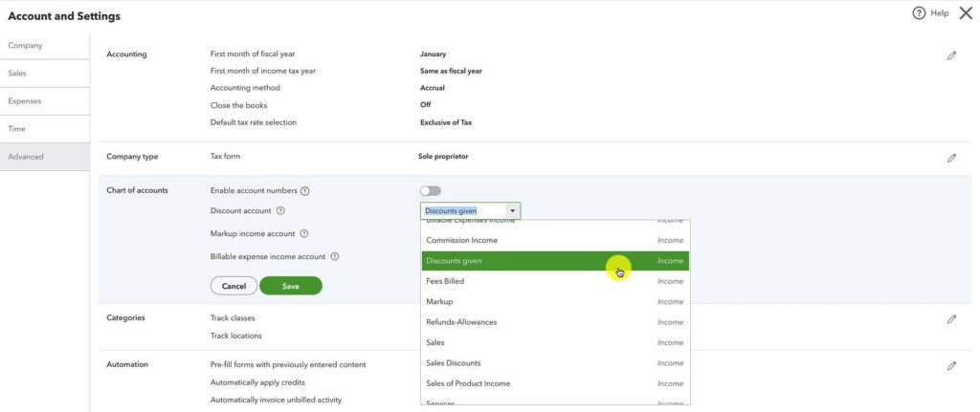Image resolution: width=980 pixels, height=412 pixels.
Task: Click the Help text link
Action: [940, 13]
